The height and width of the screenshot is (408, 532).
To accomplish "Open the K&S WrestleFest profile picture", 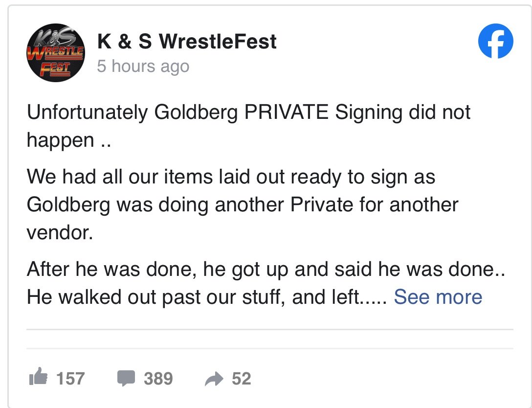I will pyautogui.click(x=55, y=53).
